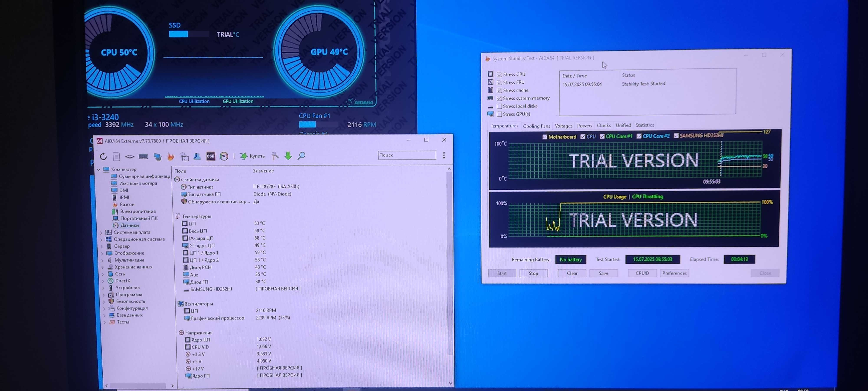The height and width of the screenshot is (391, 868).
Task: Click the CPUID button
Action: tap(642, 273)
